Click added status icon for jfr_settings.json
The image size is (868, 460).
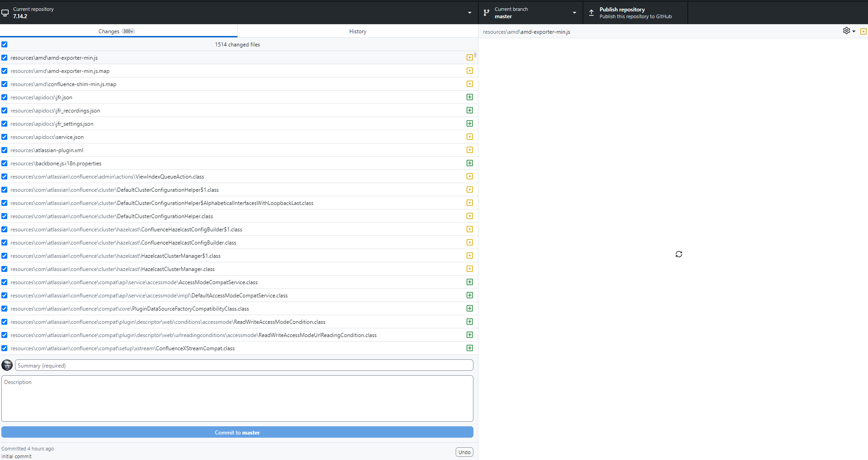(469, 123)
